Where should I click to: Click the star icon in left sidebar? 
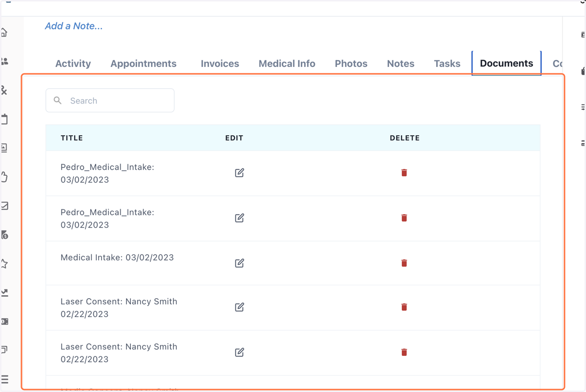click(x=4, y=264)
